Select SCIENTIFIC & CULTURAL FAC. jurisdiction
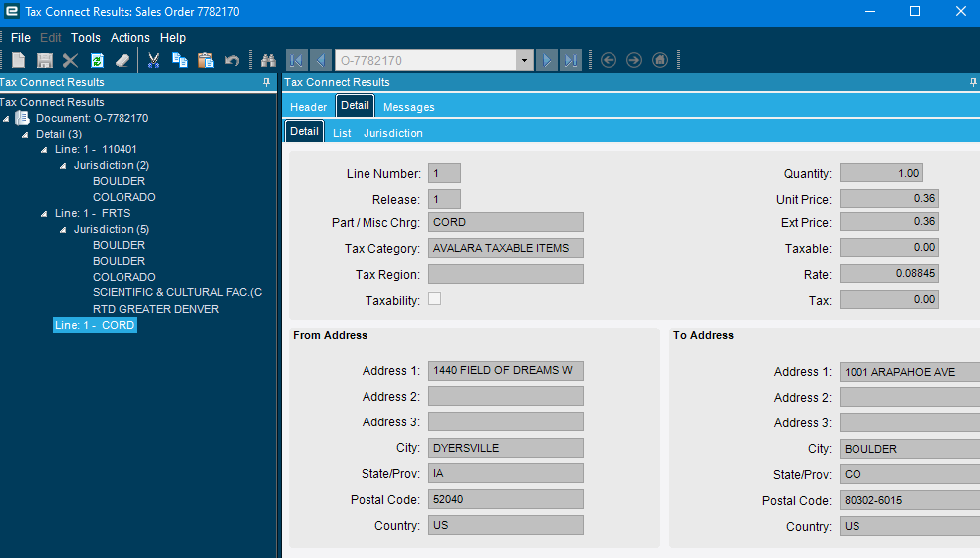Screen dimensions: 980x558 (177, 292)
